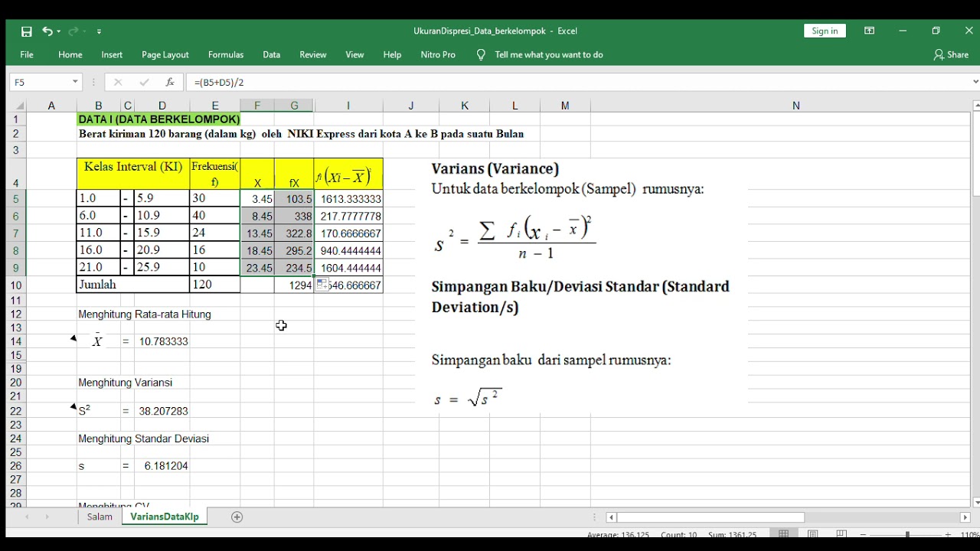Select row 10 header
The height and width of the screenshot is (551, 980).
pos(16,285)
